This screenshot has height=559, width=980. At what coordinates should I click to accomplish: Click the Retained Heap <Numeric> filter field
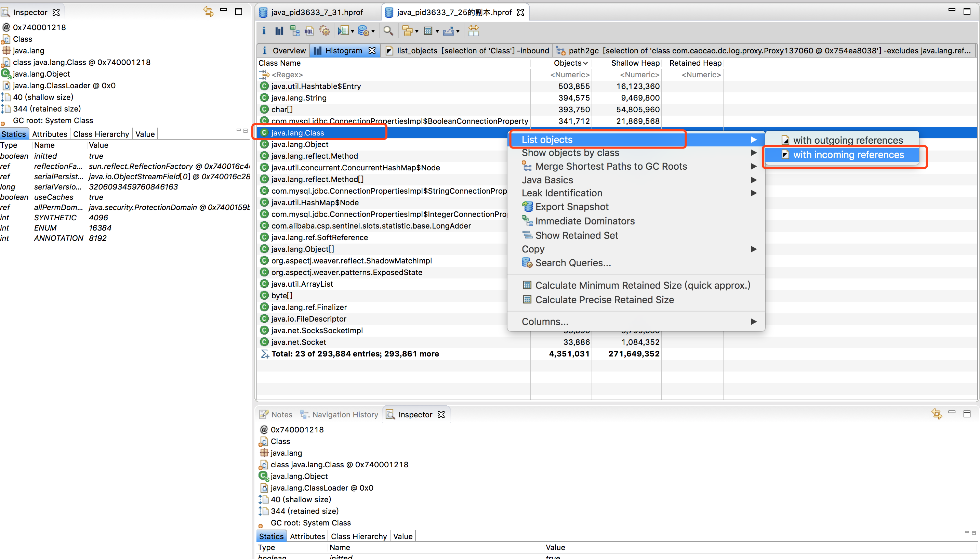pos(693,75)
